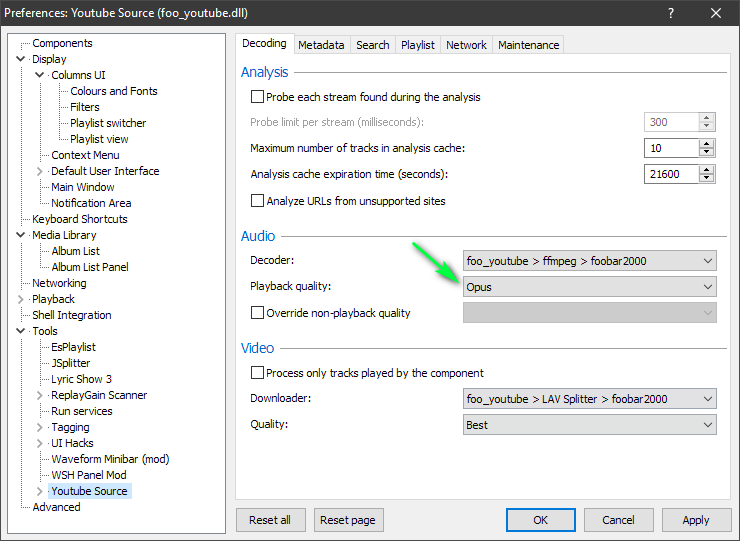
Task: Click the maximum tracks cache input field
Action: (x=670, y=148)
